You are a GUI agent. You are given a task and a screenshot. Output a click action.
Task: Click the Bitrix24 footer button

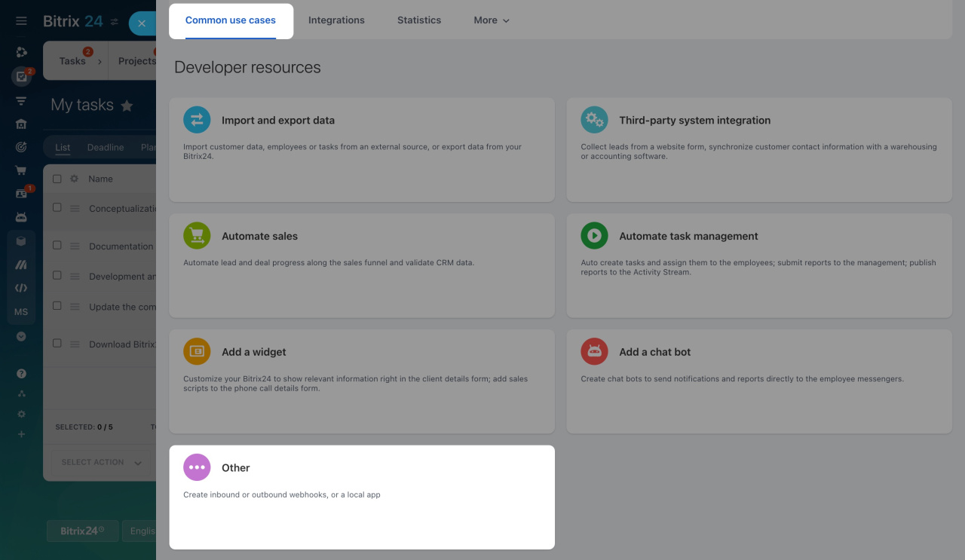coord(83,531)
